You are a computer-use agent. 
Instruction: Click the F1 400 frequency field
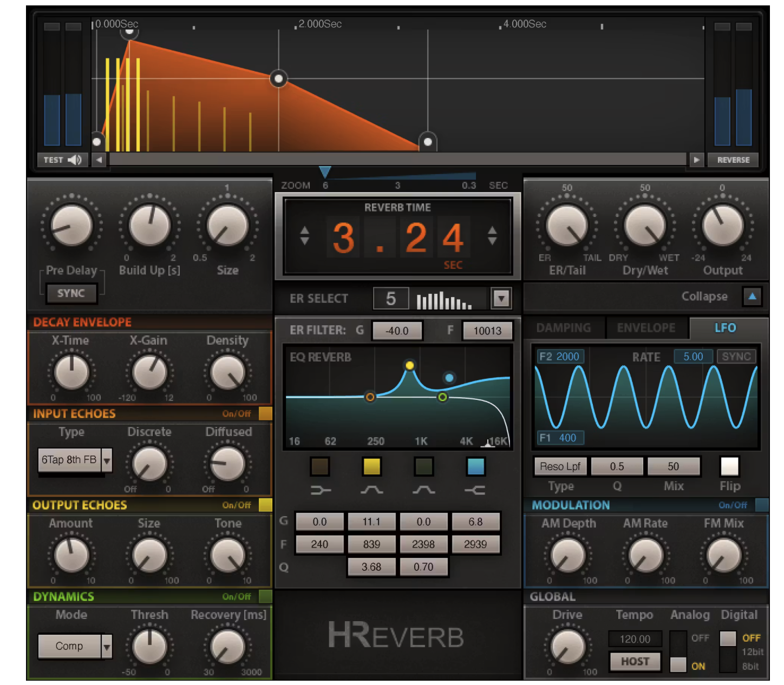[560, 438]
